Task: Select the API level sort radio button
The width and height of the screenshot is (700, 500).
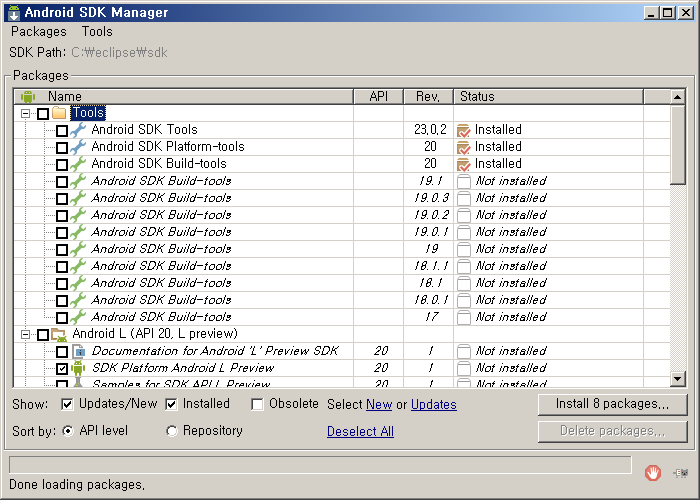Action: [67, 431]
